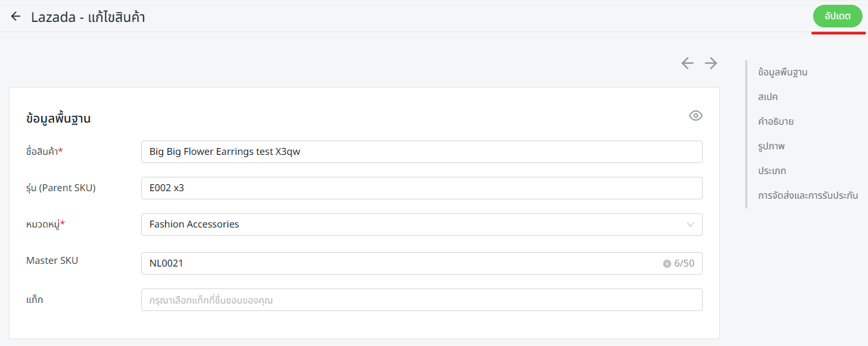The image size is (868, 346).
Task: Go to รูปภาพ section in sidebar
Action: pos(771,146)
